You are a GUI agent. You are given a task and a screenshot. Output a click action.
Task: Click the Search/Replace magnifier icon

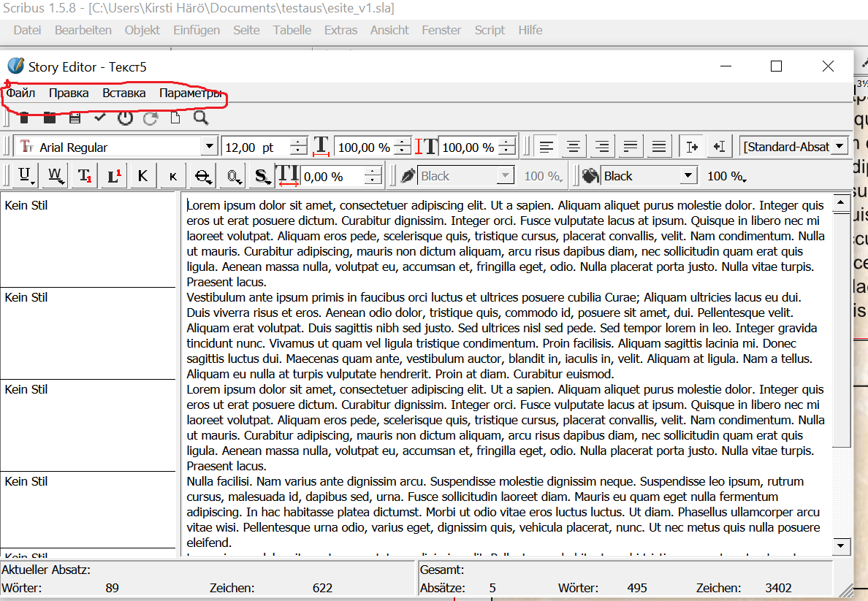pyautogui.click(x=201, y=118)
